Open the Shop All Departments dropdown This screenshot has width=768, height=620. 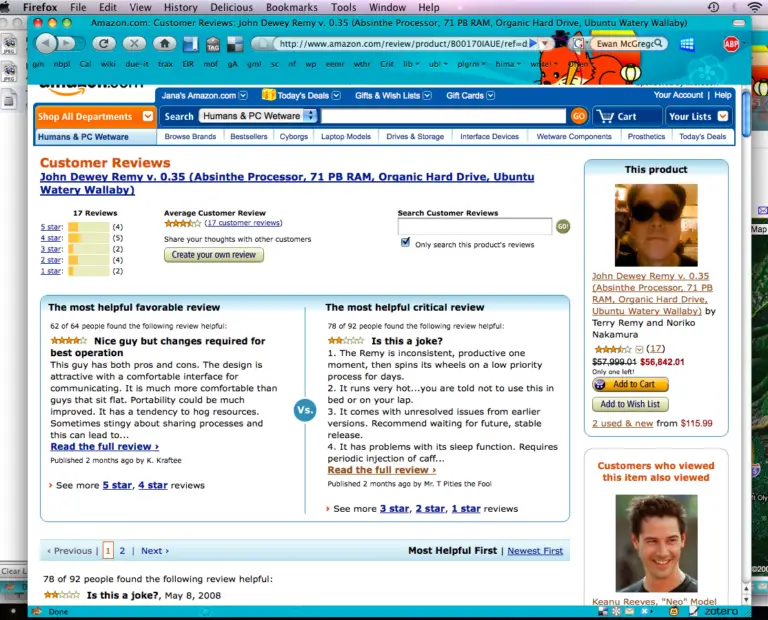[147, 116]
